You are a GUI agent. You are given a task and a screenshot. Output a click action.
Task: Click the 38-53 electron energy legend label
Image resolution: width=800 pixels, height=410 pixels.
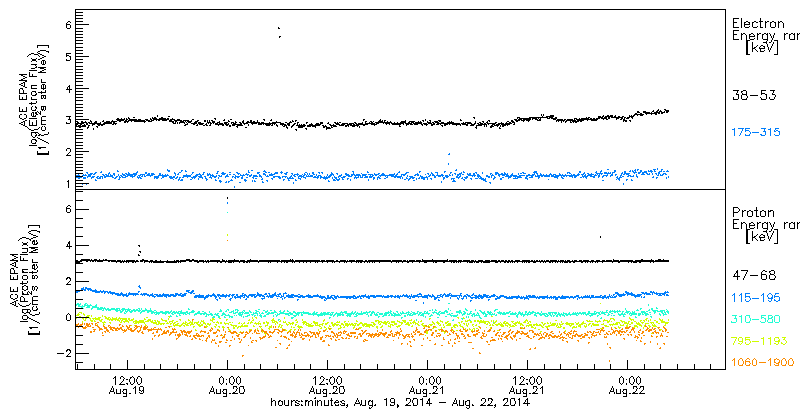(754, 95)
